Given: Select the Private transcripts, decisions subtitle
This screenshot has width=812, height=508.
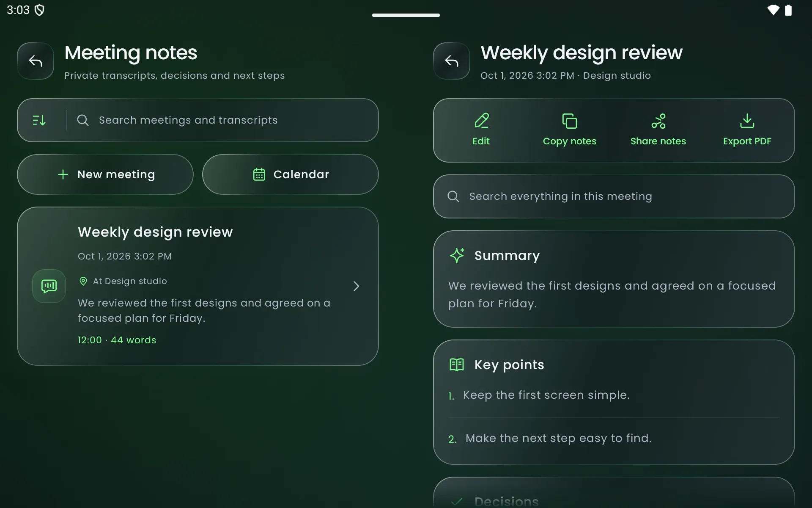Looking at the screenshot, I should point(174,75).
